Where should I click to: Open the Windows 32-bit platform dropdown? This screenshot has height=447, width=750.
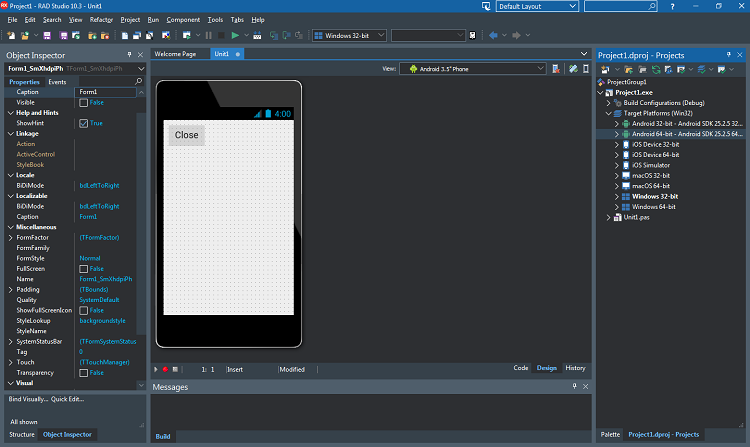(349, 35)
